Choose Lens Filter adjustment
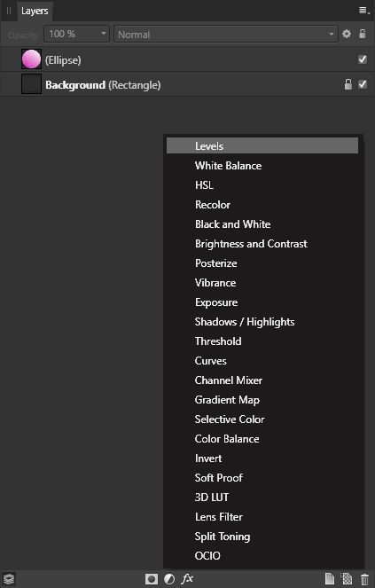375x588 pixels. (x=262, y=516)
